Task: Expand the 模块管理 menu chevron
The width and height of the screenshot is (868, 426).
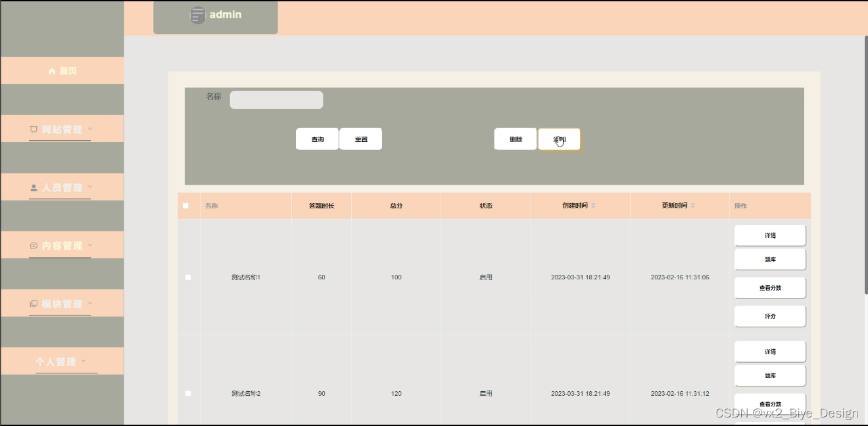Action: tap(90, 303)
